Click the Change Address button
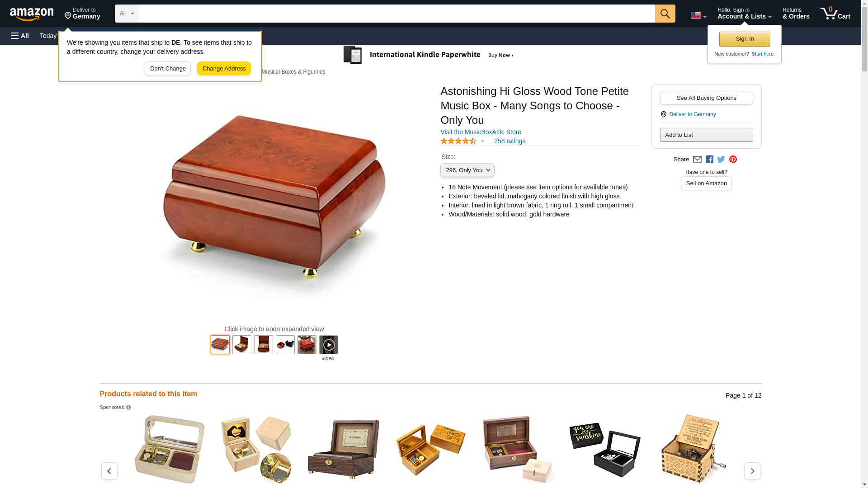This screenshot has height=488, width=868. (x=224, y=69)
